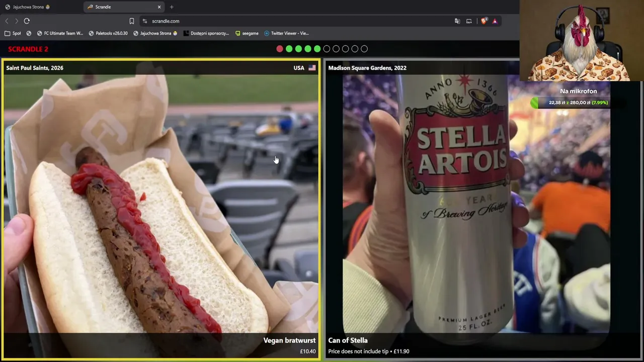Click the 'Vegan bratwurst' label

pyautogui.click(x=290, y=340)
